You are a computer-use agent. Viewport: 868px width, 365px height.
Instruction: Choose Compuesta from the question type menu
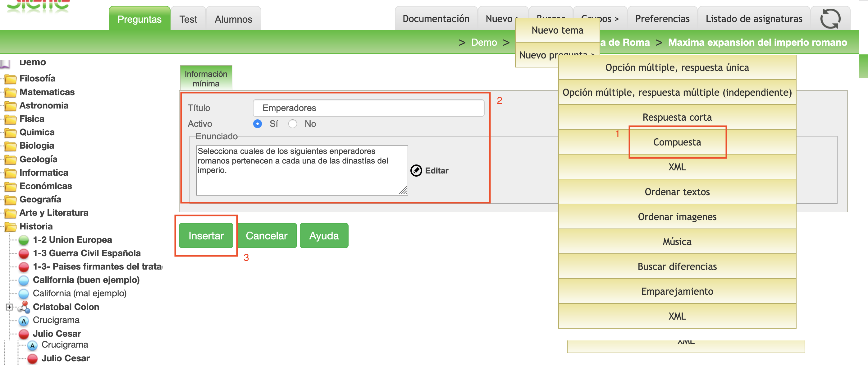pos(677,142)
